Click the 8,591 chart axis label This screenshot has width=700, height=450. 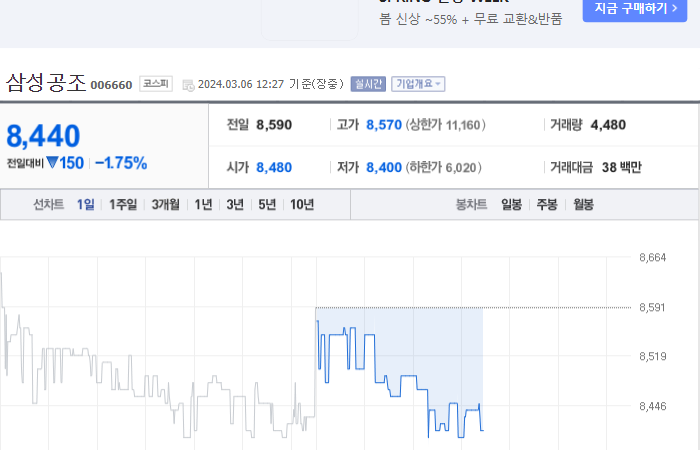click(x=652, y=308)
